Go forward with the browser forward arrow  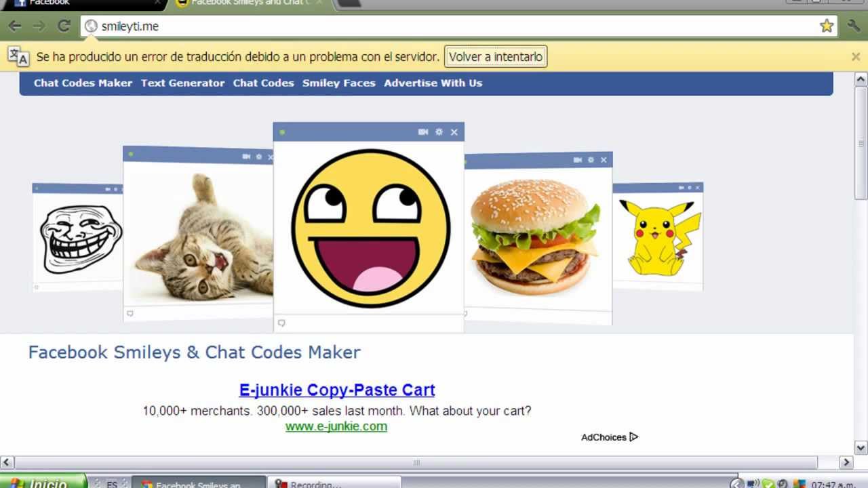[39, 26]
